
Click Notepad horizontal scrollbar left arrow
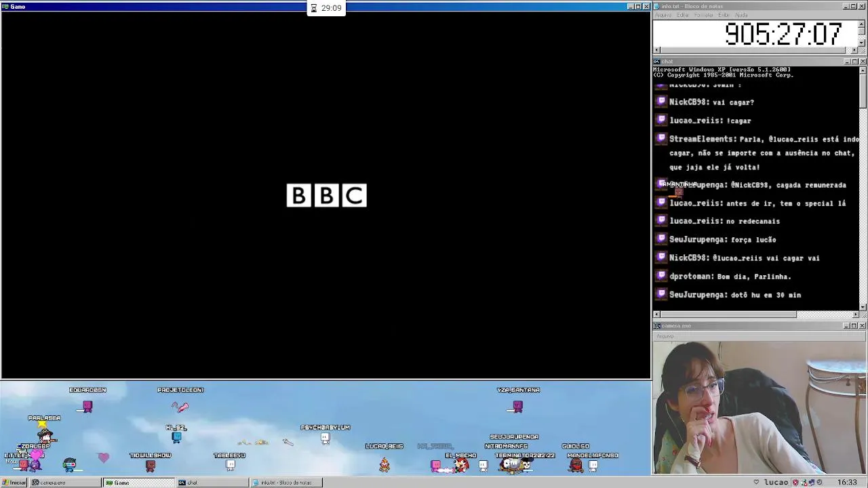[x=656, y=50]
